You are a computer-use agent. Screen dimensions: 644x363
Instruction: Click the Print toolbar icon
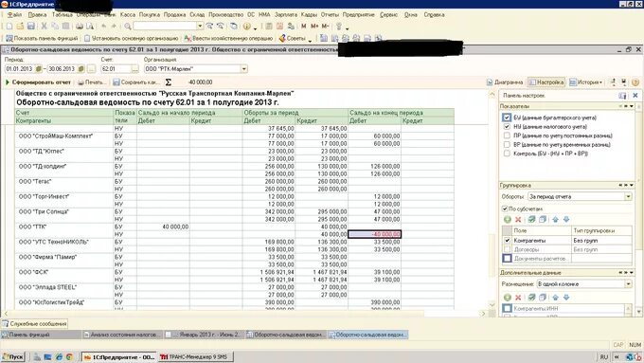coord(80,27)
